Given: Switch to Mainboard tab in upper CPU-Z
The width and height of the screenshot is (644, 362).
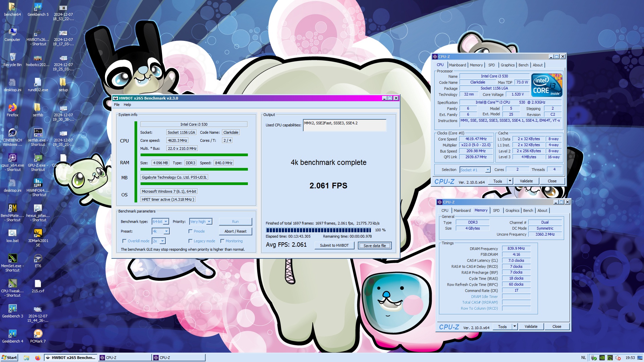Looking at the screenshot, I should pyautogui.click(x=458, y=65).
